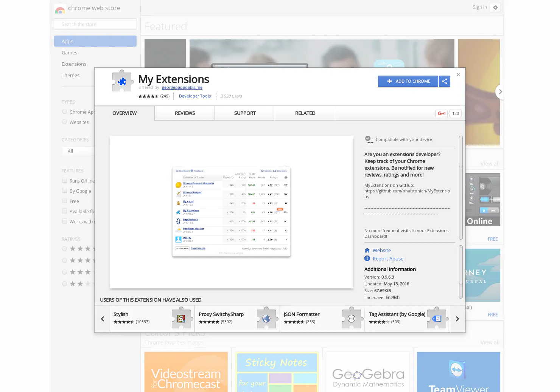Viewport: 560px width, 392px height.
Task: Click the Google +1 button
Action: (442, 113)
